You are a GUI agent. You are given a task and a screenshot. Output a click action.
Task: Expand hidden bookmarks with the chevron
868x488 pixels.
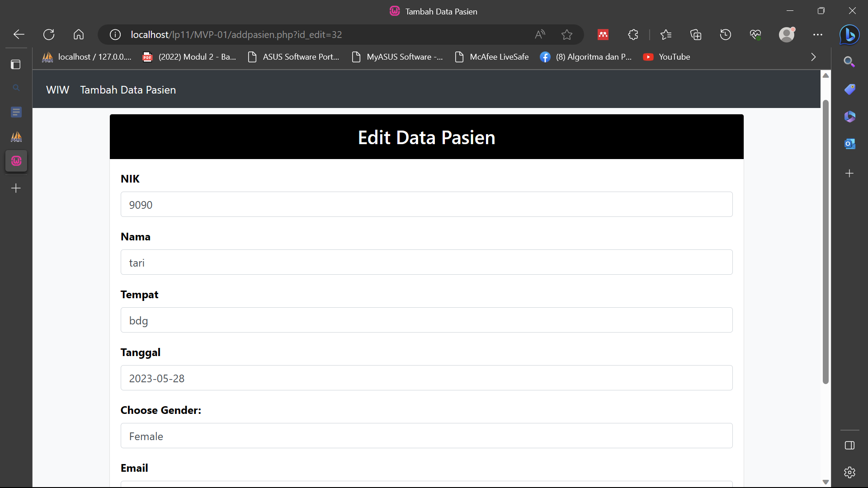coord(813,57)
